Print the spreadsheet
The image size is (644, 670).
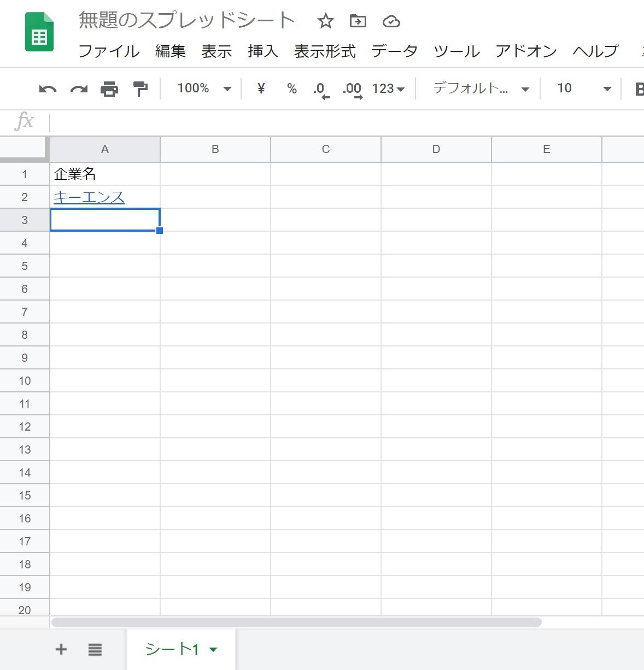coord(109,89)
